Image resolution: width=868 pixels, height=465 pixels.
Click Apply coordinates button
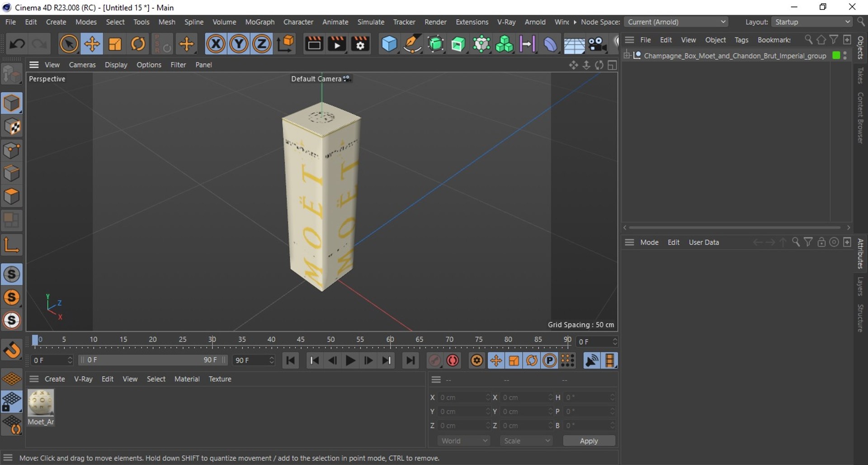click(x=589, y=441)
